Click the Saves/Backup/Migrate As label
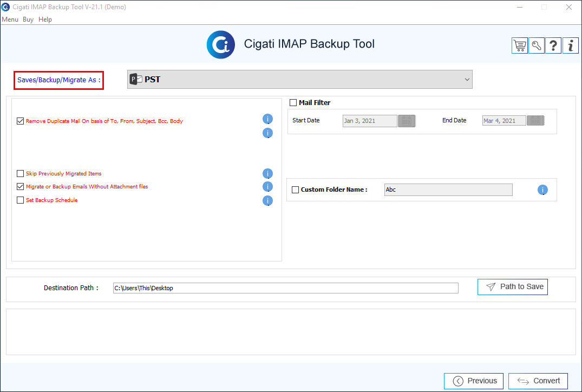This screenshot has width=582, height=392. [x=58, y=80]
